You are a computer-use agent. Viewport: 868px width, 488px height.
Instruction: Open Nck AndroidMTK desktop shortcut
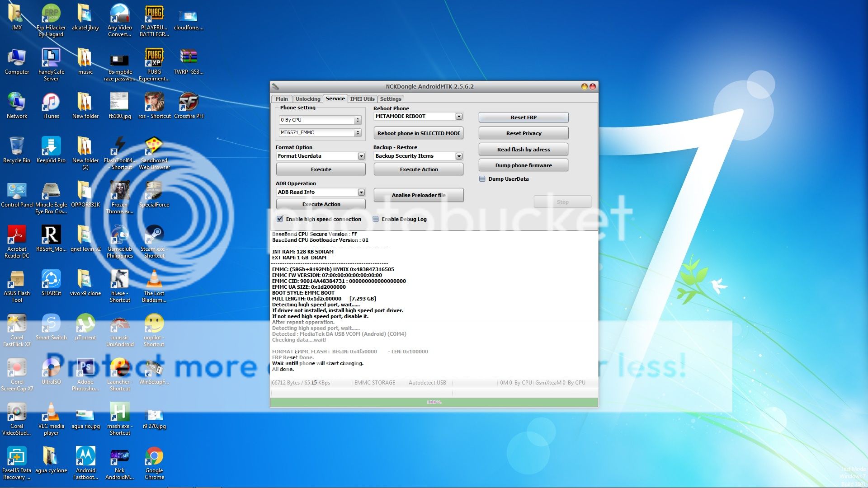120,457
